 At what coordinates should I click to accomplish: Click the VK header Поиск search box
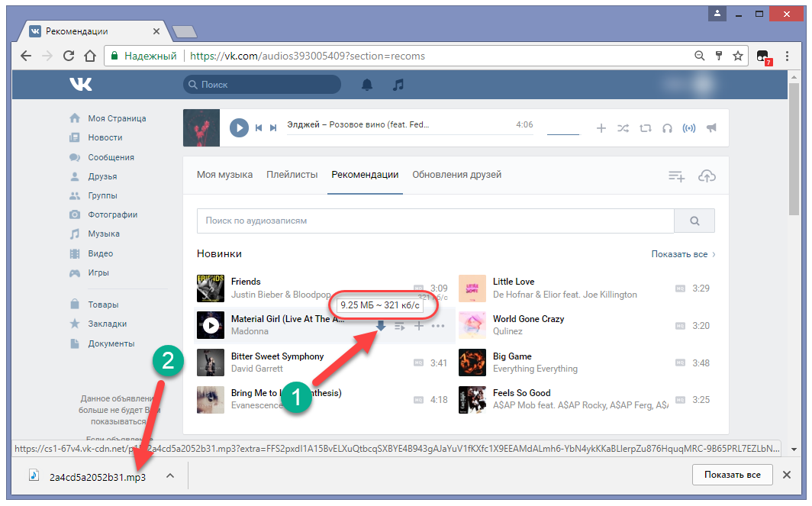(262, 85)
